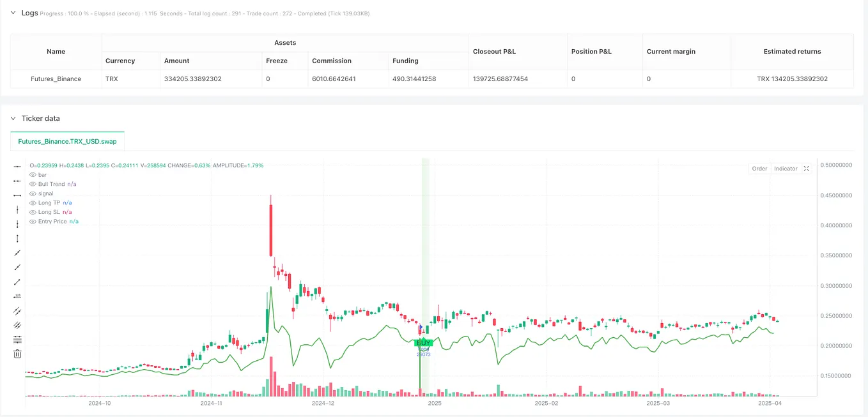
Task: Select the horizontal line drawing tool
Action: pyautogui.click(x=17, y=166)
